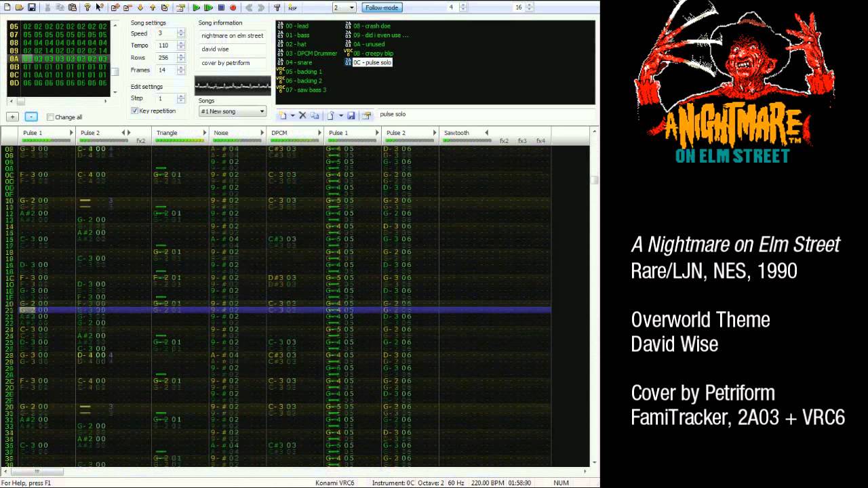Open the module properties icon

180,7
